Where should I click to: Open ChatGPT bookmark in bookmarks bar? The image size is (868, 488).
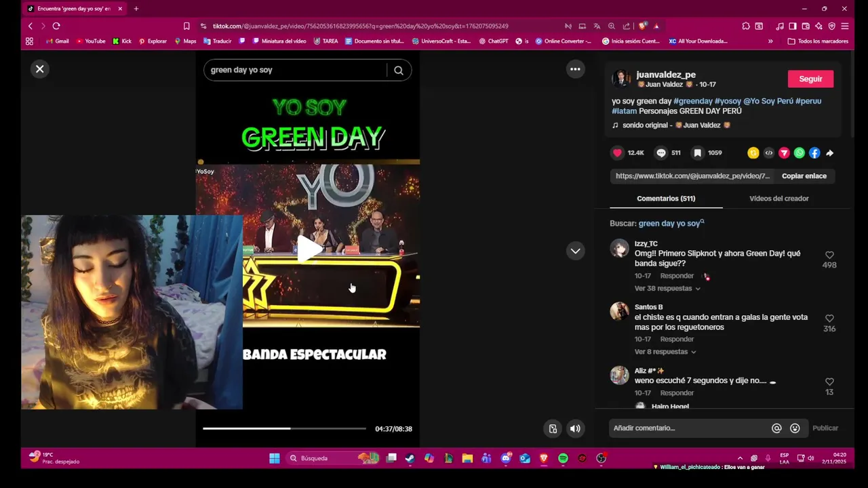tap(494, 41)
